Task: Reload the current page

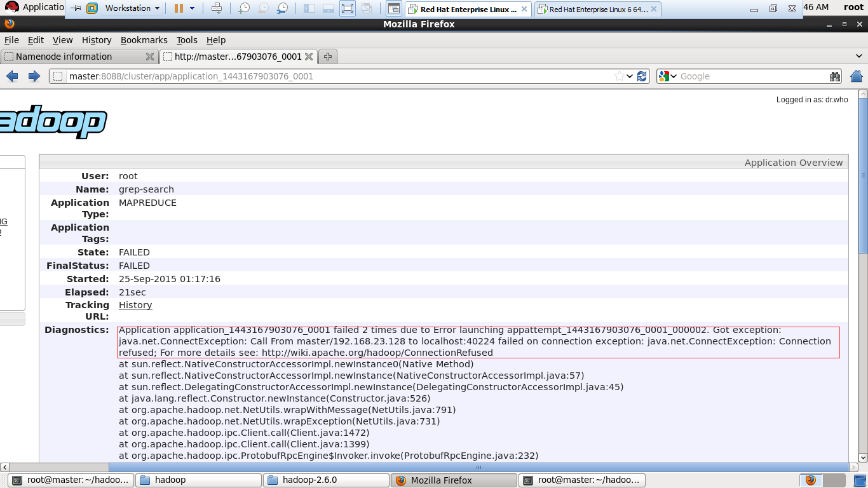Action: click(642, 76)
